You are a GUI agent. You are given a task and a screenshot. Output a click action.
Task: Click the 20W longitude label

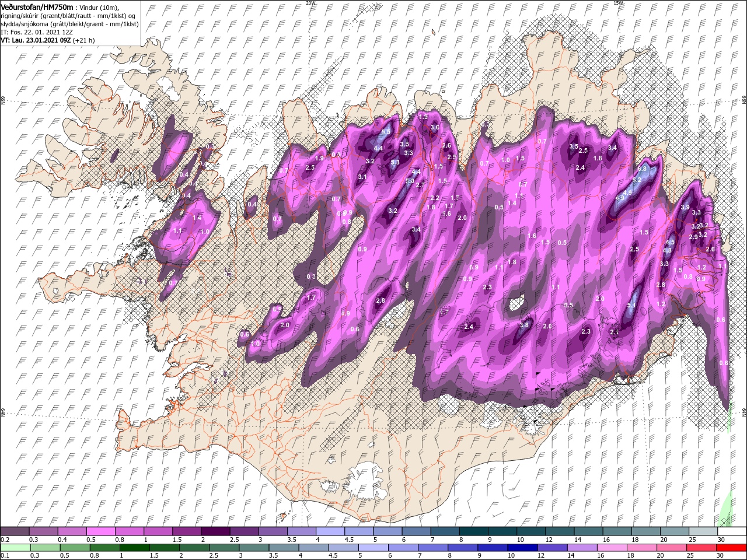(x=310, y=2)
